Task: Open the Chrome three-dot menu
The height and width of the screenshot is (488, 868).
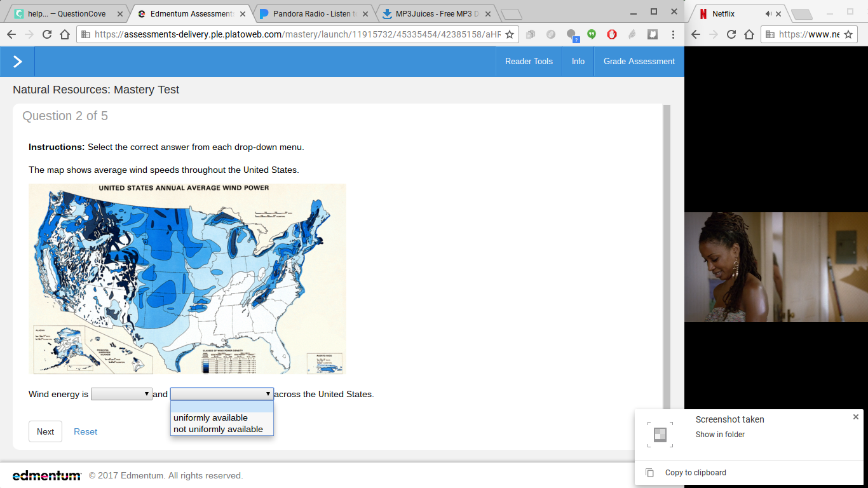Action: coord(673,34)
